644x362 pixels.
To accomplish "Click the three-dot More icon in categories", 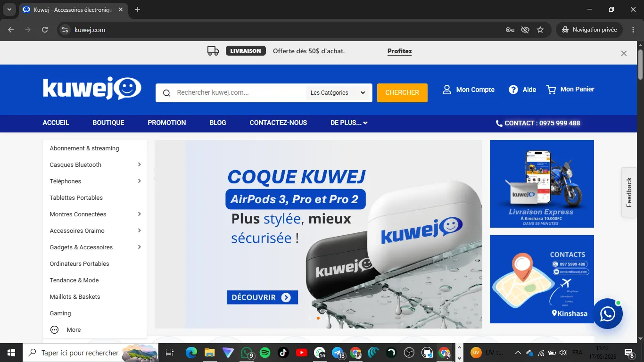I will coord(54,330).
